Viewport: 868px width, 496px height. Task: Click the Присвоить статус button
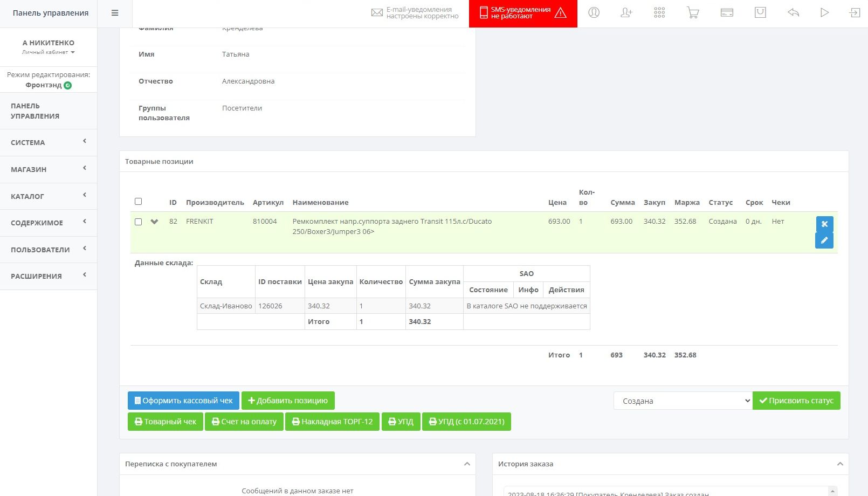(x=796, y=401)
